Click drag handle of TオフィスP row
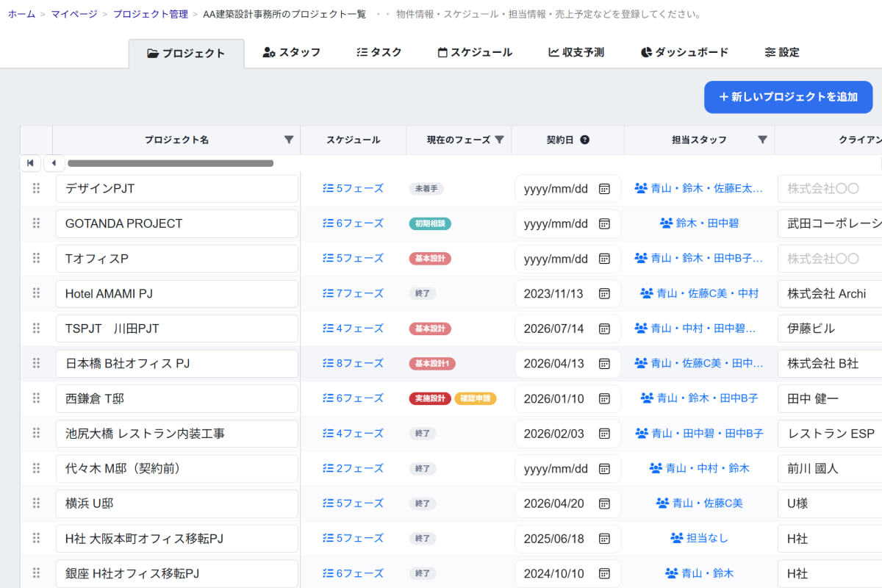Screen dimensions: 882x588 36,258
